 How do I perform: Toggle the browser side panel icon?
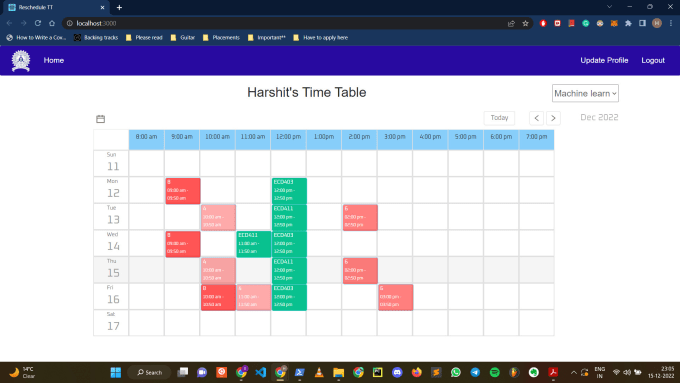(642, 23)
